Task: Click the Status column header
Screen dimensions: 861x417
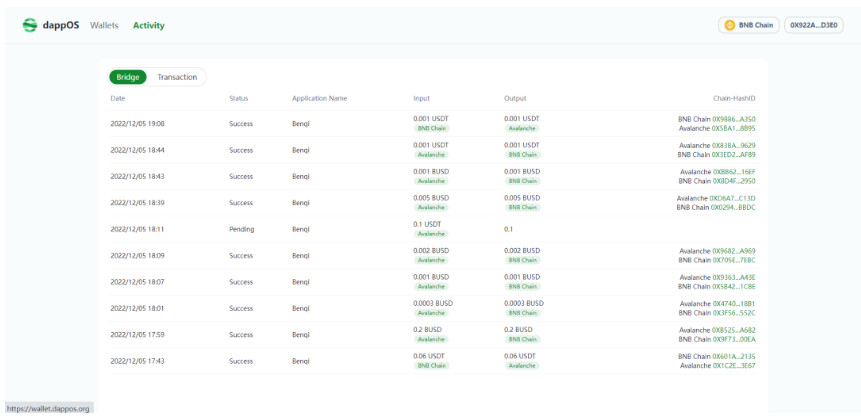Action: tap(239, 98)
